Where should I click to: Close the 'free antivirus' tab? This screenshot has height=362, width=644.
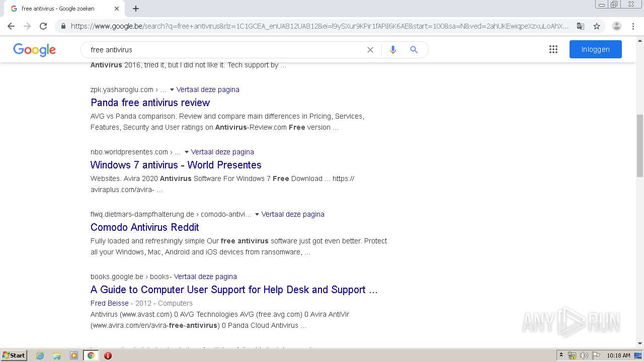tap(117, 9)
